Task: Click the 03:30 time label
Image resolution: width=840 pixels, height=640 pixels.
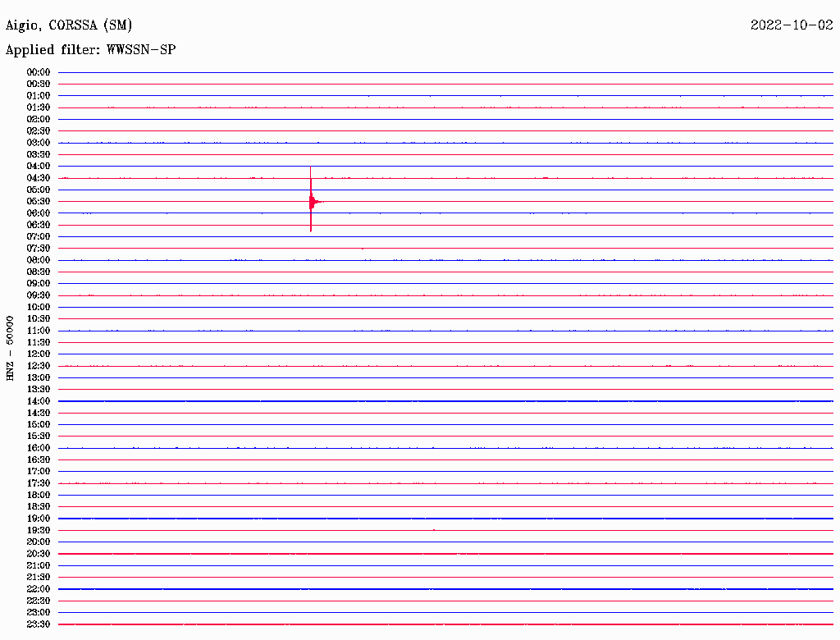Action: coord(39,154)
